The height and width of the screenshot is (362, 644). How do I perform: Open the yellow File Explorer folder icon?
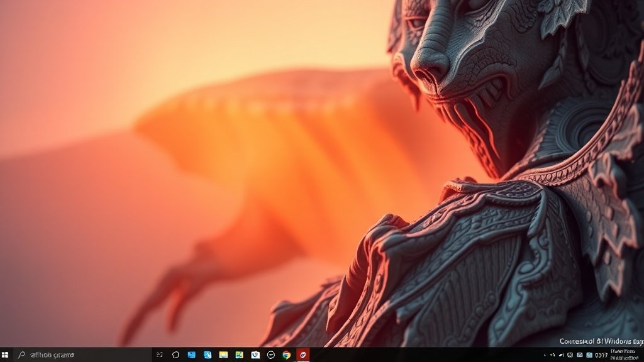[223, 355]
